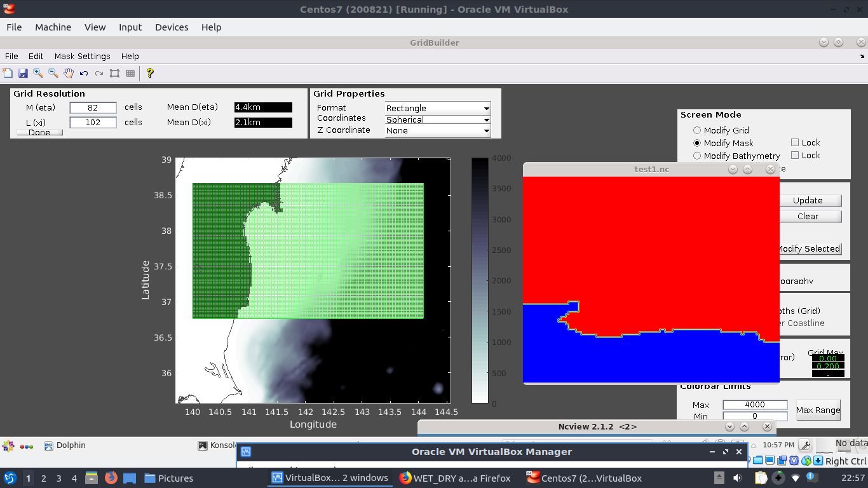868x488 pixels.
Task: Open the Devices menu in VirtualBox
Action: 172,27
